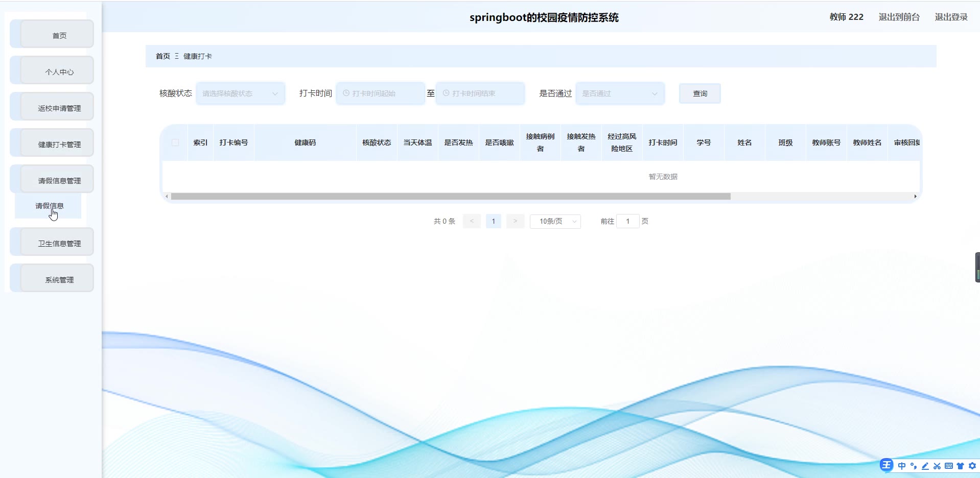The height and width of the screenshot is (478, 980).
Task: Open IME scissors screenshot tool
Action: (937, 466)
